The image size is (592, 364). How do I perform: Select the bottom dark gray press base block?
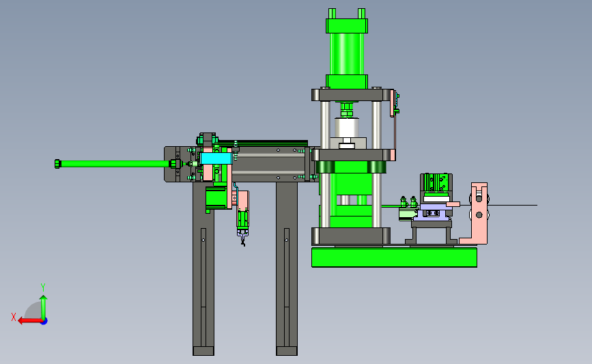coord(351,236)
